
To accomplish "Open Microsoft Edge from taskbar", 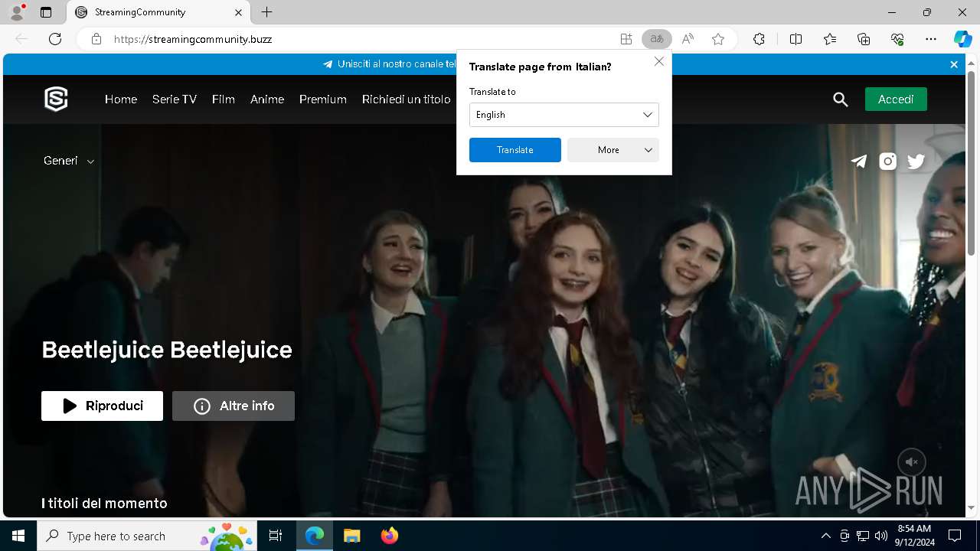I will (x=315, y=536).
